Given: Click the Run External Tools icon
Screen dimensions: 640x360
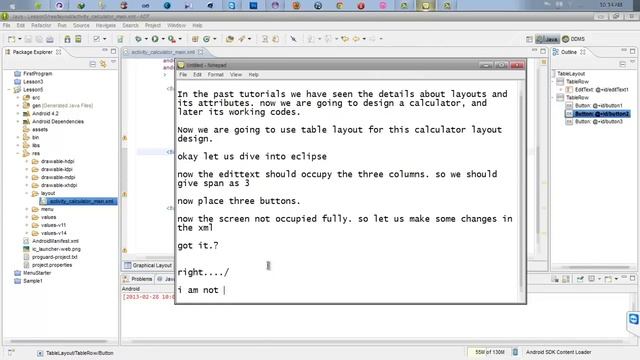Looking at the screenshot, I should (172, 39).
